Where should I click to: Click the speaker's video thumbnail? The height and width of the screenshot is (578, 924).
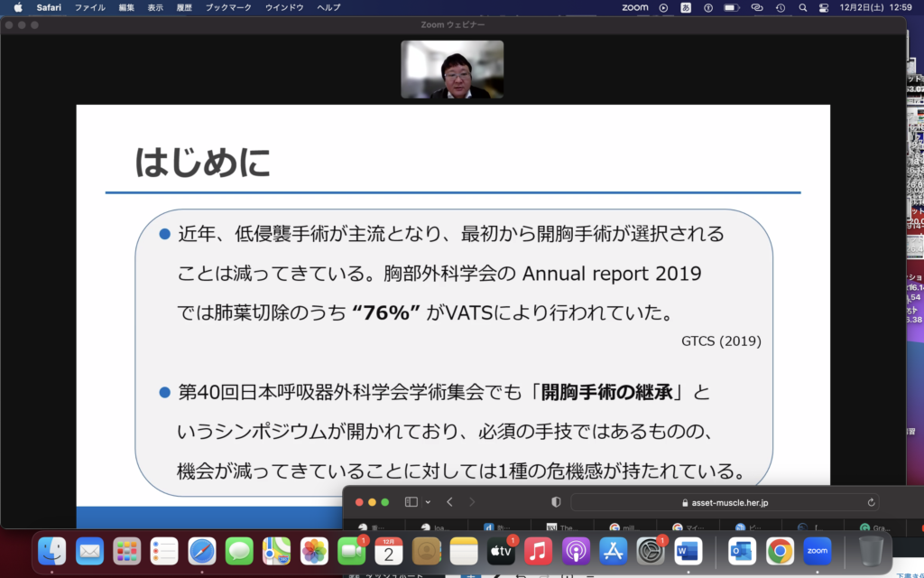pyautogui.click(x=452, y=70)
